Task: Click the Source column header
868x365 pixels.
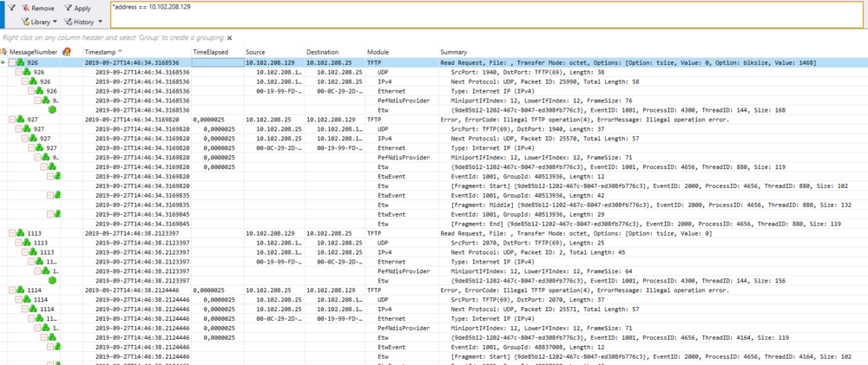Action: (255, 52)
